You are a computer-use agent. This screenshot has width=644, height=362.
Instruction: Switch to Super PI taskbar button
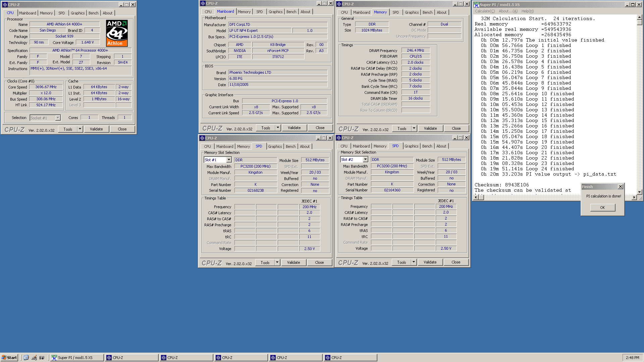click(77, 358)
